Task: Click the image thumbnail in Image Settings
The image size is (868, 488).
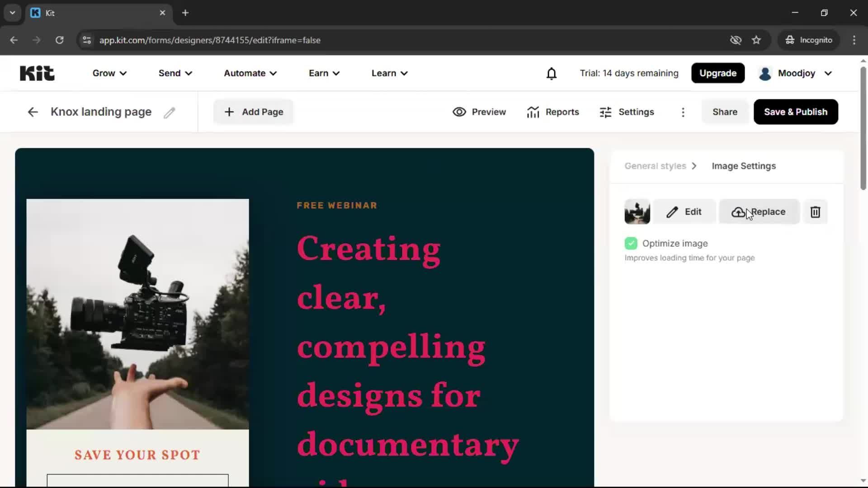Action: (x=637, y=211)
